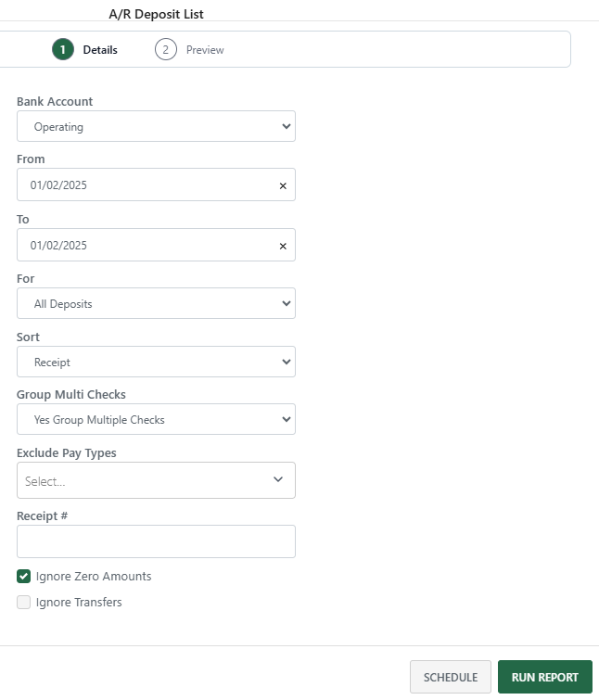Click into the Receipt # field
Viewport: 599px width, 700px height.
tap(156, 541)
